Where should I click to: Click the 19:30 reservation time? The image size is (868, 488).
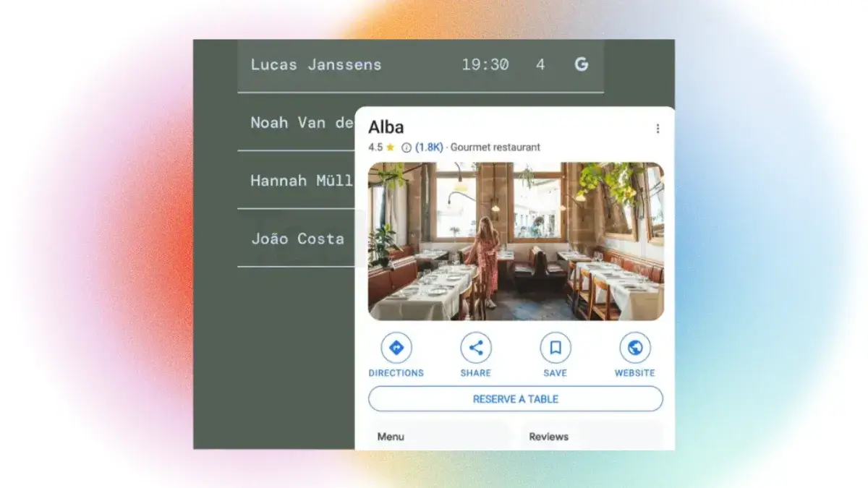(x=485, y=64)
